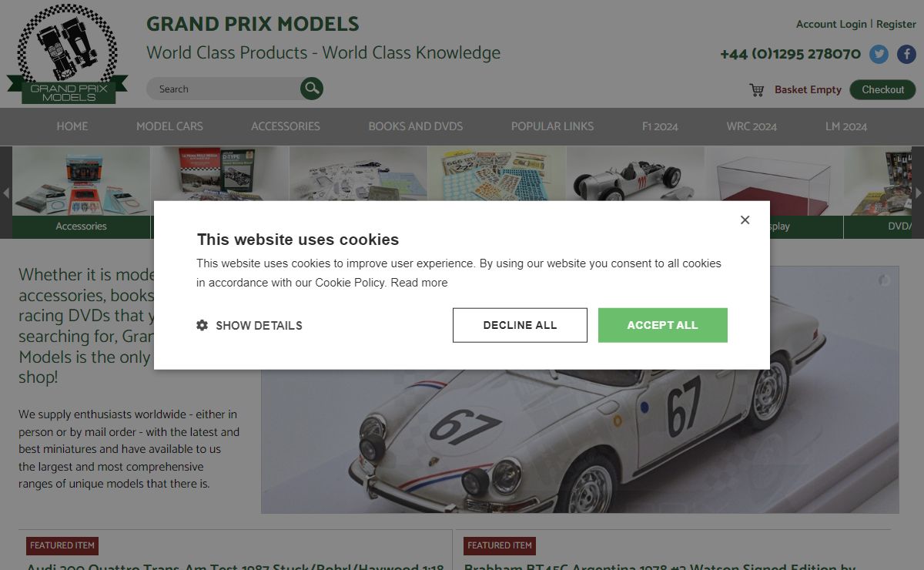This screenshot has height=570, width=924.
Task: Open Books and DVDs menu
Action: 416,126
